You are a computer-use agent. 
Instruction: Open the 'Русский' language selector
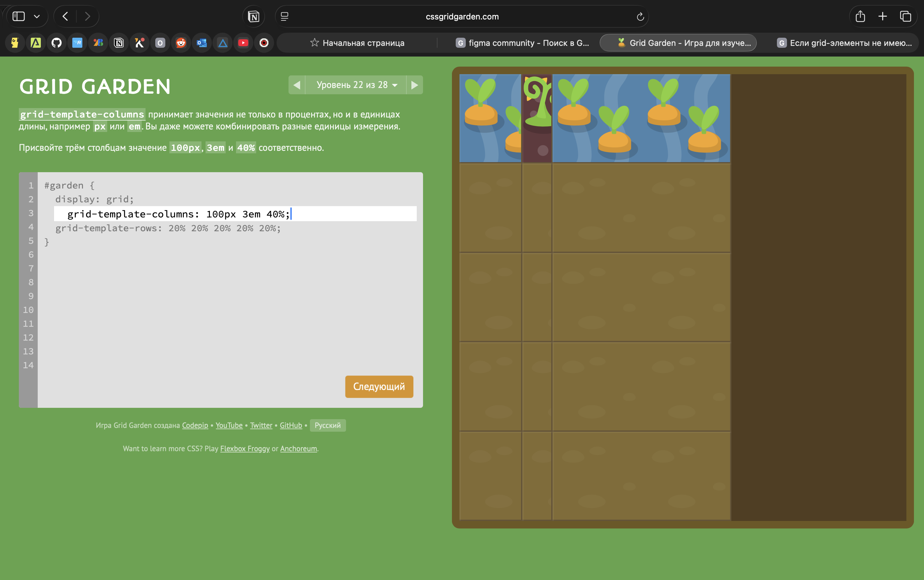click(327, 425)
